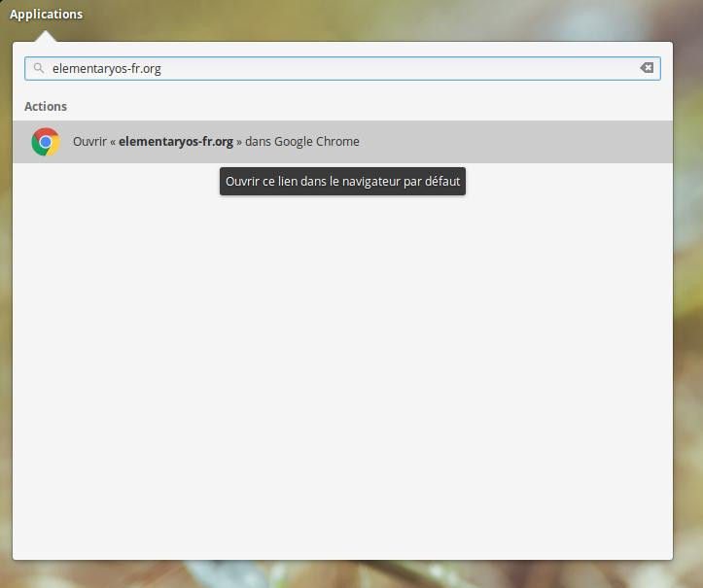Open elementaryos-fr.org in Google Chrome result
The image size is (703, 588).
342,142
